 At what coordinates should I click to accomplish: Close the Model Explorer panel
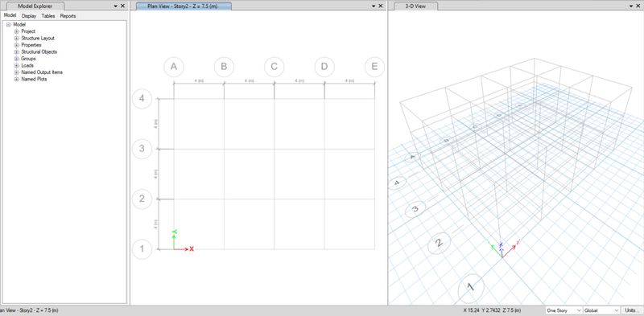coord(122,6)
